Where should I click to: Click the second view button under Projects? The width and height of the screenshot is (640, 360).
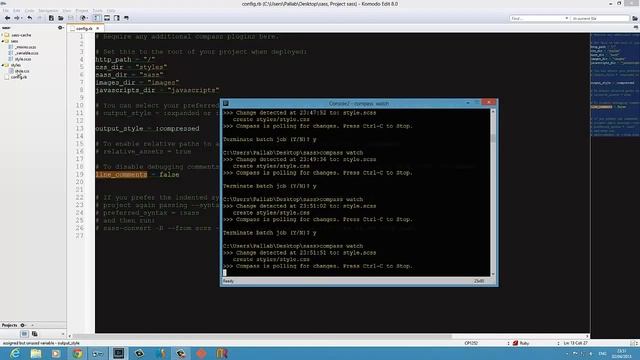click(x=35, y=334)
